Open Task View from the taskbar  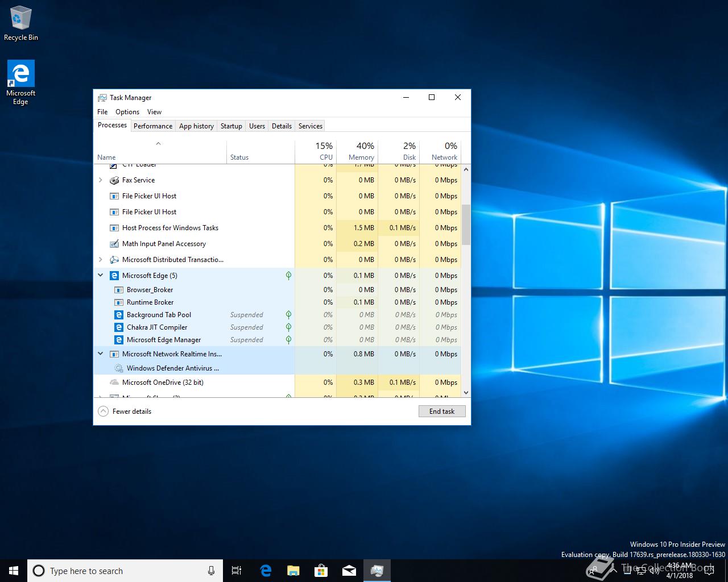coord(237,571)
